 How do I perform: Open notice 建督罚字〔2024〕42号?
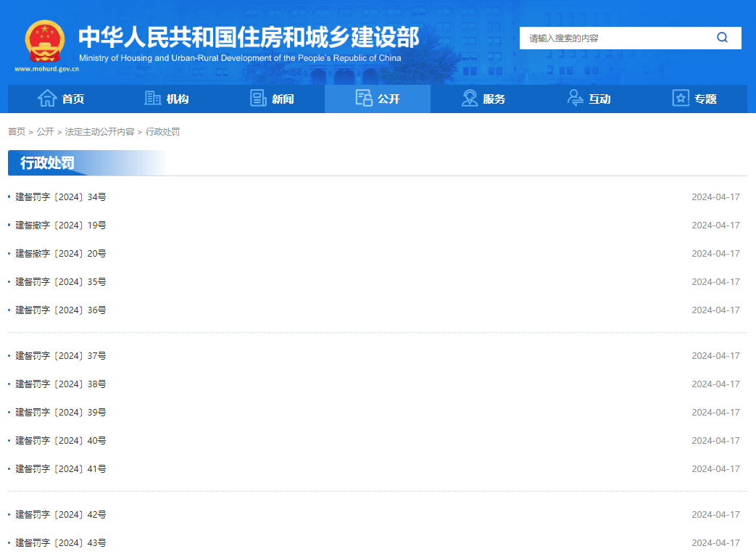tap(61, 514)
